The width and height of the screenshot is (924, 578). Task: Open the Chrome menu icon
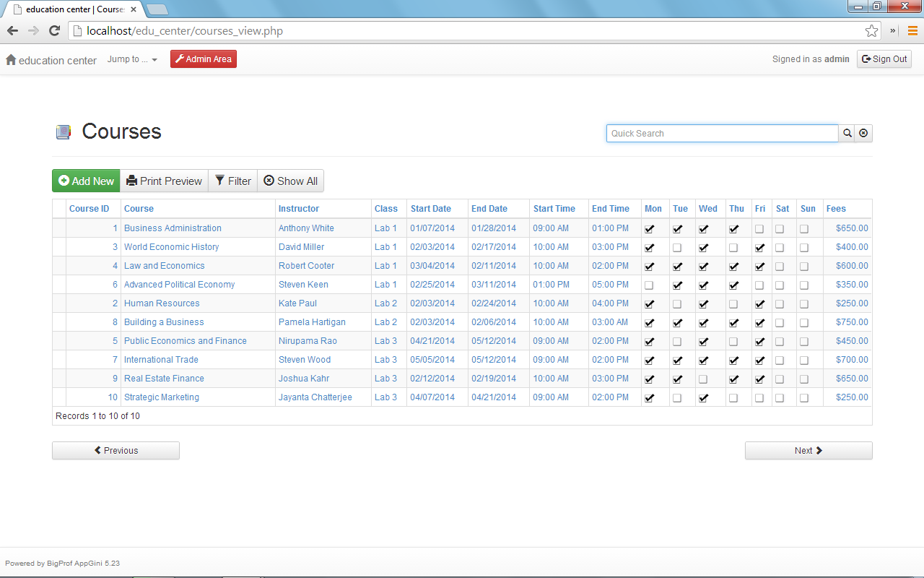click(x=912, y=30)
